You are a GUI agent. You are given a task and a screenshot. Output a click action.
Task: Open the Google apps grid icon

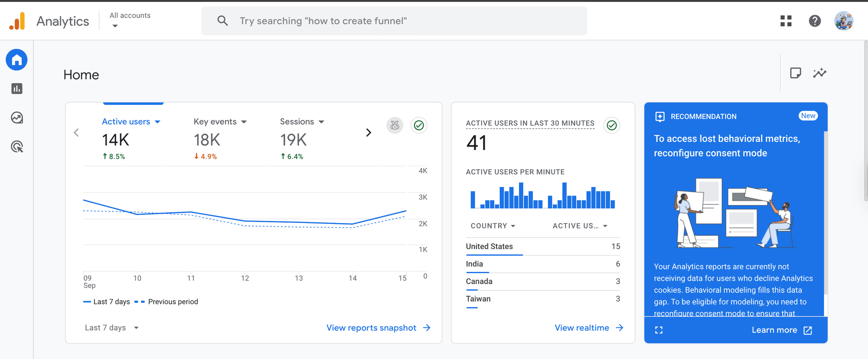click(x=786, y=21)
